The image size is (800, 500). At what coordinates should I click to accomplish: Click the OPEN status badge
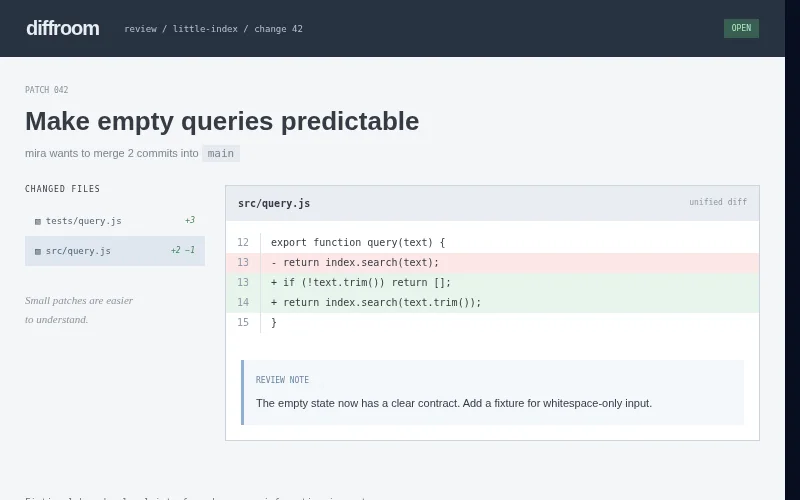[x=741, y=28]
